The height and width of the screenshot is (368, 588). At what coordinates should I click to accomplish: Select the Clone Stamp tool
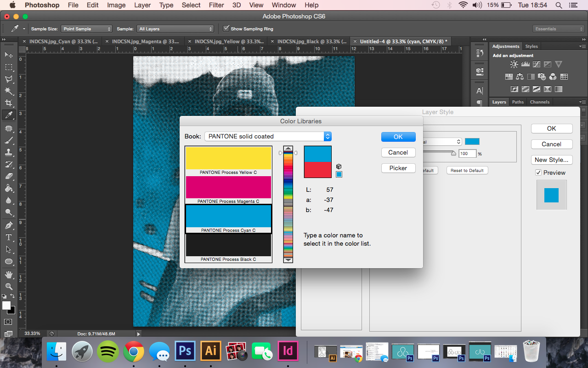(8, 152)
